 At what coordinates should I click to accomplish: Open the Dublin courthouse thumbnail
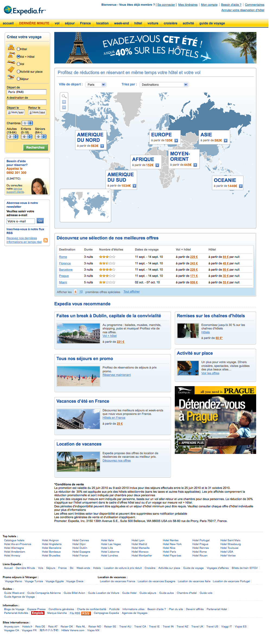[78, 334]
